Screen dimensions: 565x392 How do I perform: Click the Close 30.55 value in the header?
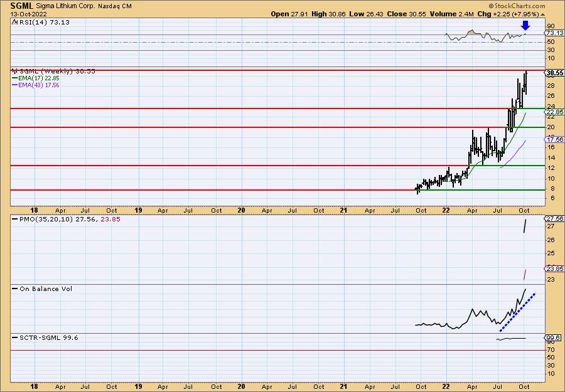pyautogui.click(x=406, y=14)
